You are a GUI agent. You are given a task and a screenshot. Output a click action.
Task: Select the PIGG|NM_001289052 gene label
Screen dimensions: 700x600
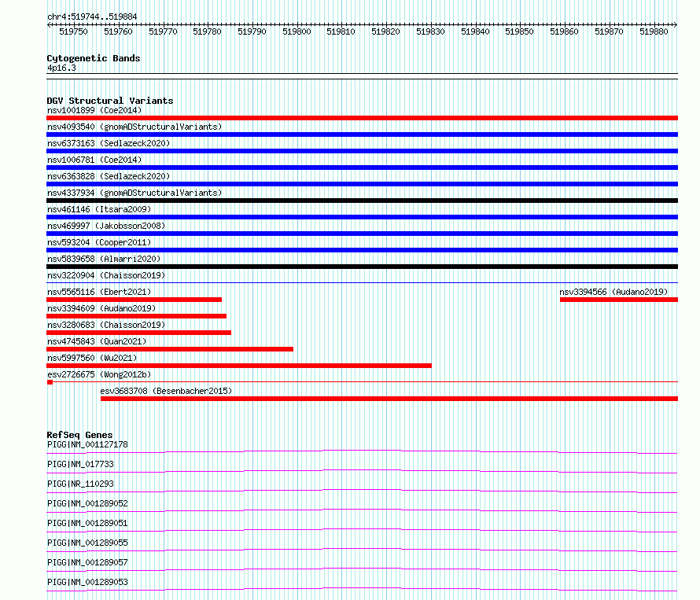pyautogui.click(x=87, y=503)
